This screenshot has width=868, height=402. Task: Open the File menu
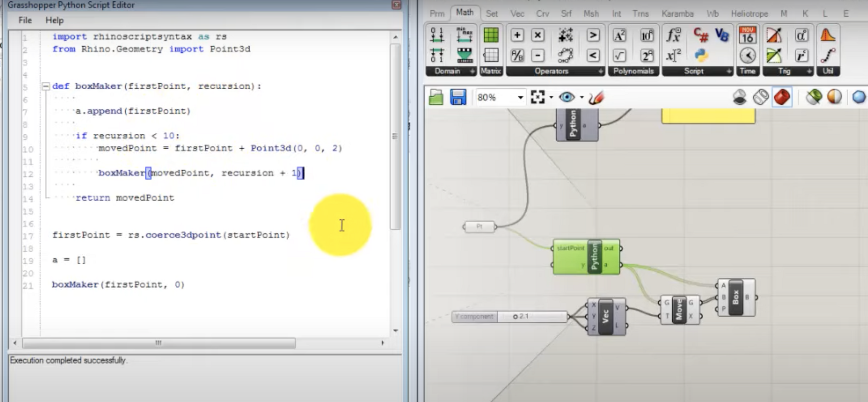pyautogui.click(x=25, y=20)
